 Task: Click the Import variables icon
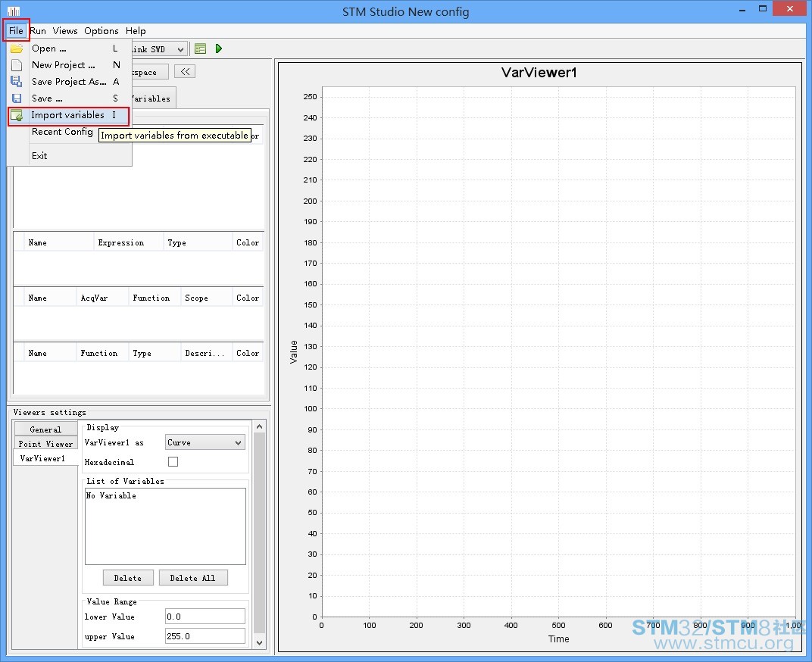(x=17, y=115)
